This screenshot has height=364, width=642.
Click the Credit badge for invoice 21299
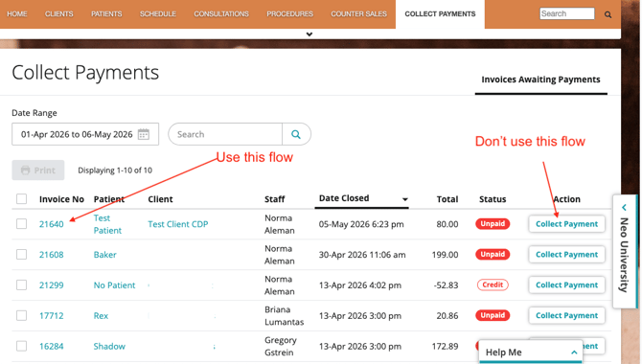click(493, 284)
